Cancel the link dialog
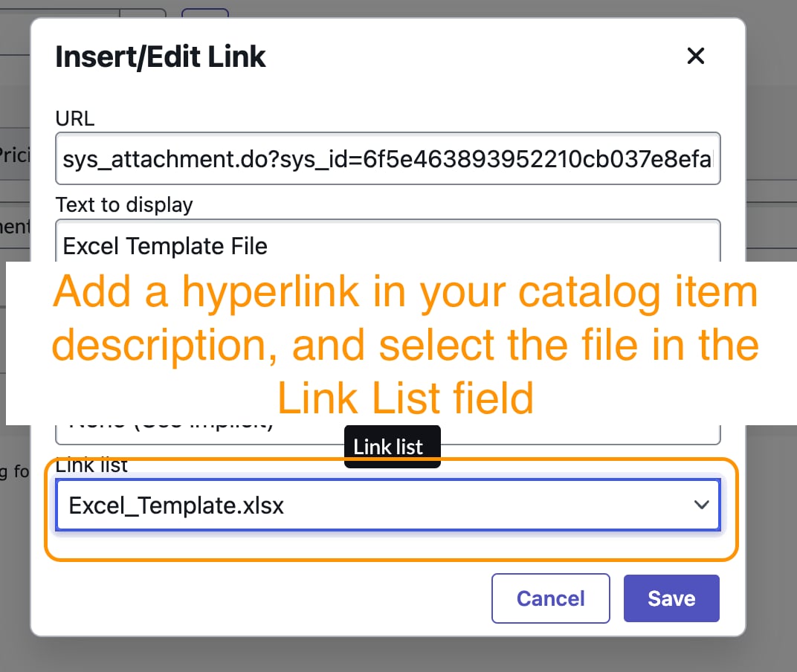This screenshot has height=672, width=797. (550, 598)
